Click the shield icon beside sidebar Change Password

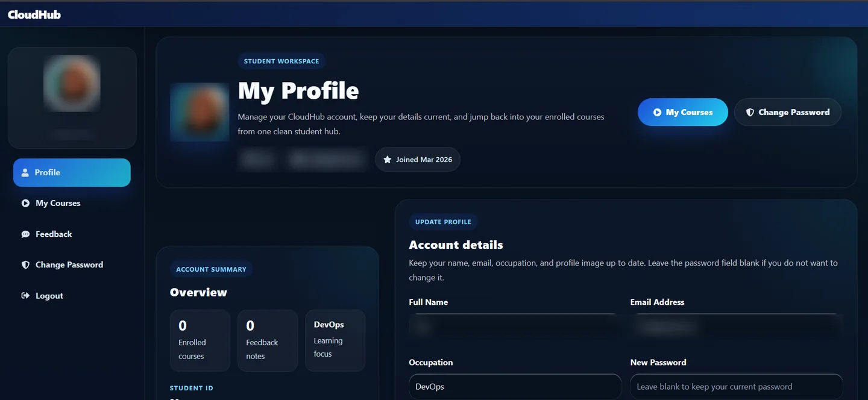pyautogui.click(x=25, y=265)
